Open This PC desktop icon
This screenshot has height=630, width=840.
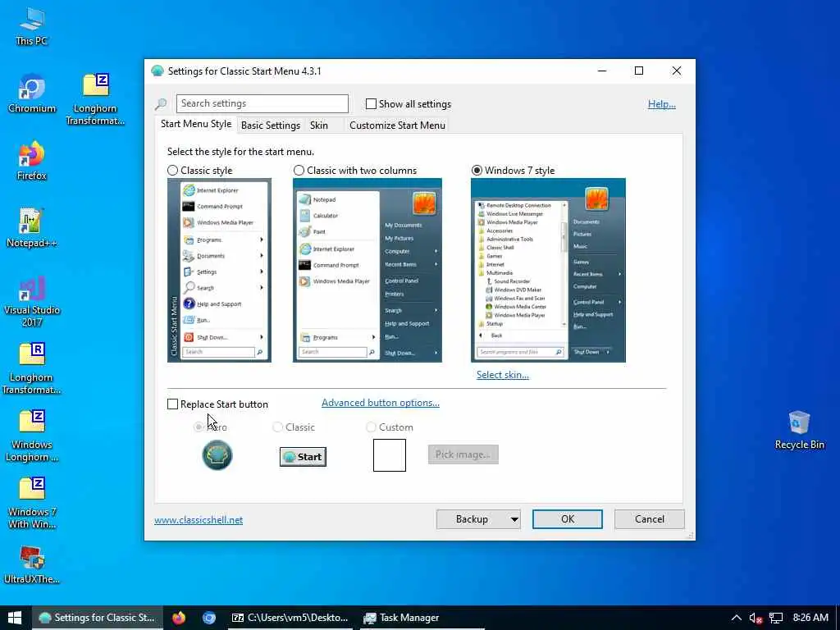click(x=32, y=25)
